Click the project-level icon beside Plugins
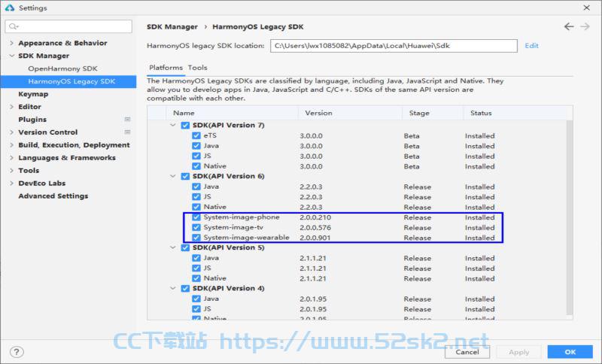Viewport: 602px width, 364px height. 127,120
